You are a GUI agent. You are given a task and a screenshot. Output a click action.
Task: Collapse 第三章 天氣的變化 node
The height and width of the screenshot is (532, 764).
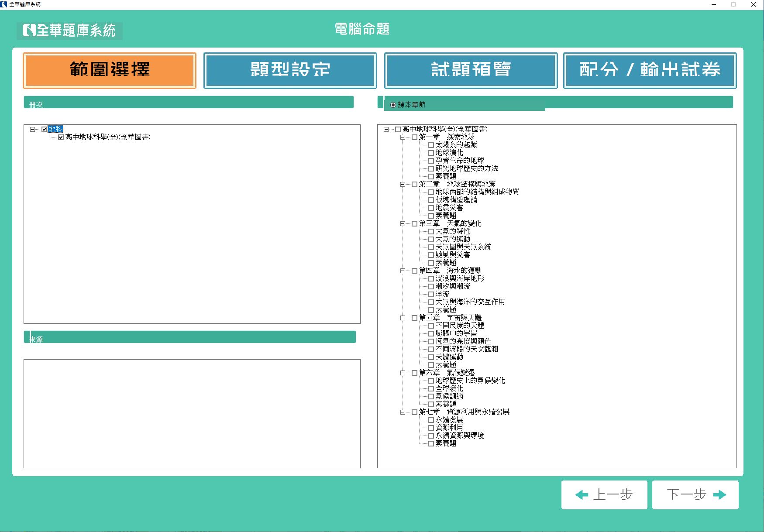point(403,223)
